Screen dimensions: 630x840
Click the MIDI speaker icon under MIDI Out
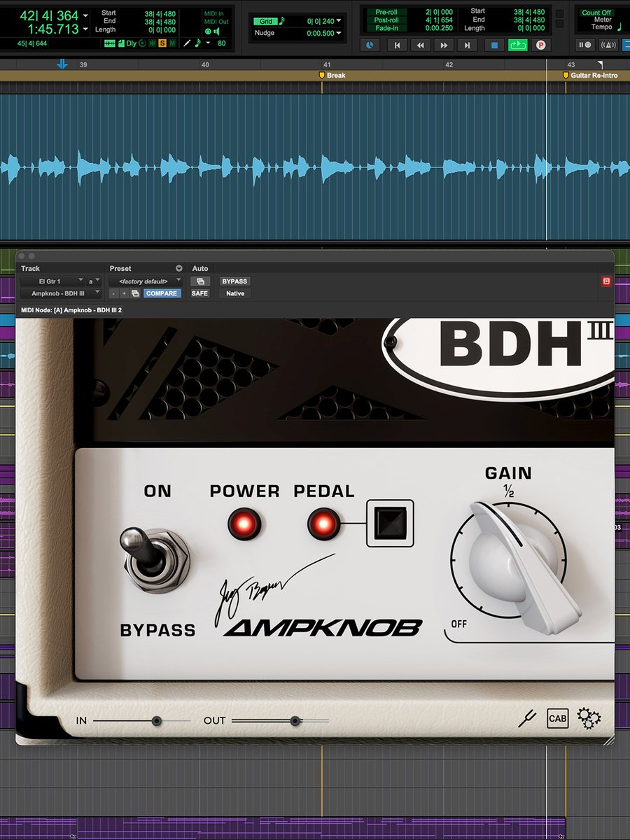tap(217, 32)
